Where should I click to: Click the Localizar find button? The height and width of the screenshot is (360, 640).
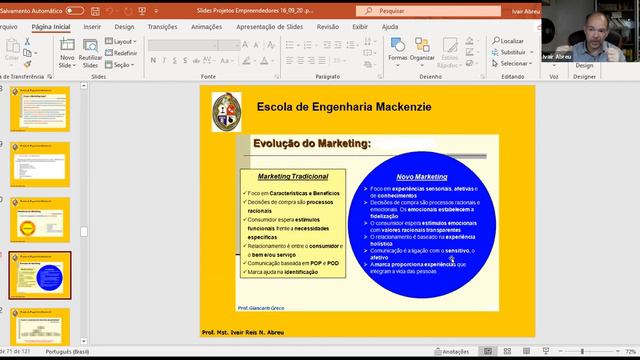coord(508,41)
